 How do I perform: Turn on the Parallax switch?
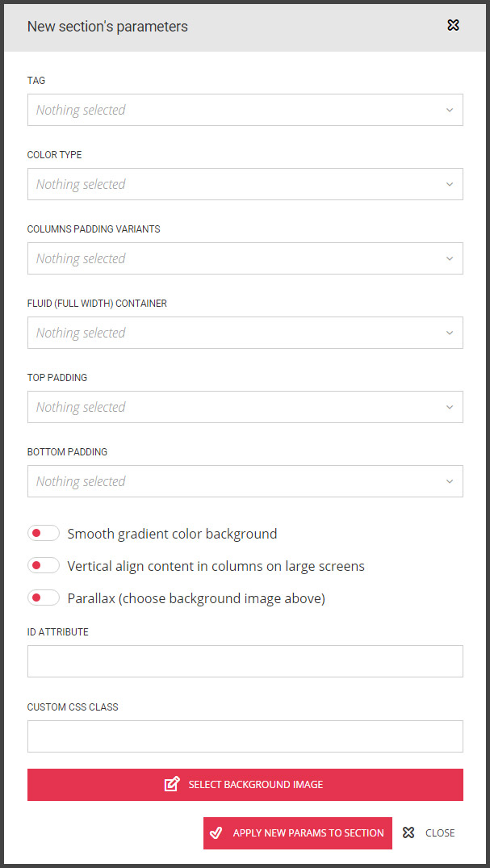pos(44,598)
